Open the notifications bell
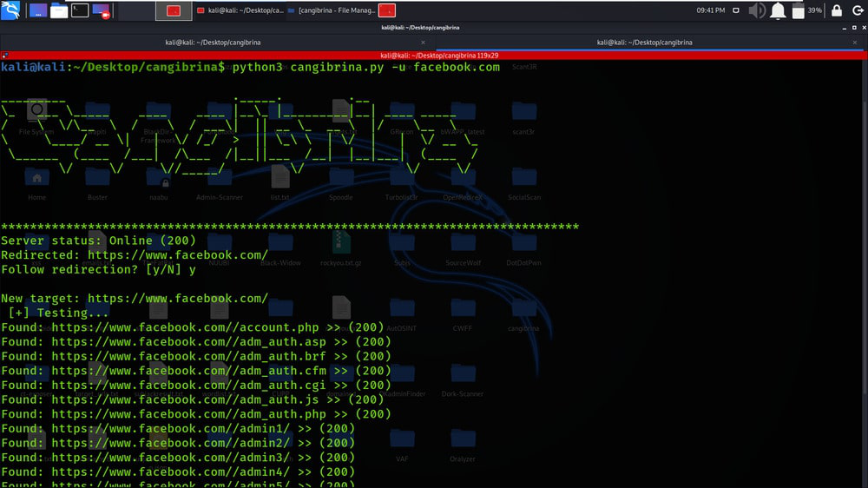 [x=778, y=10]
